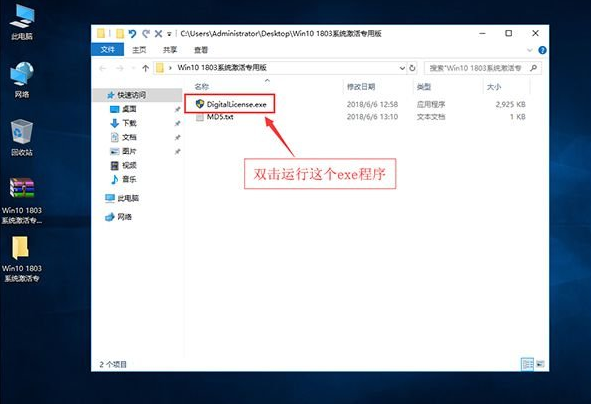Switch to the 共享 ribbon tab
The image size is (591, 404).
point(170,50)
